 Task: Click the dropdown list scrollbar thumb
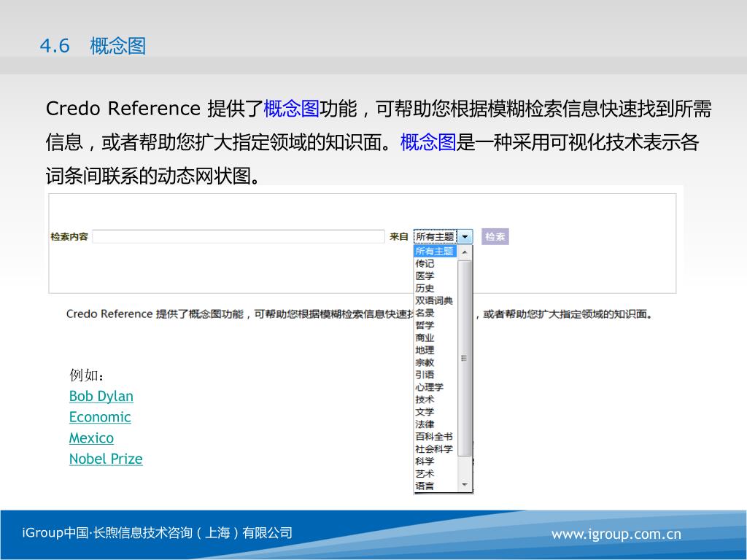coord(465,358)
